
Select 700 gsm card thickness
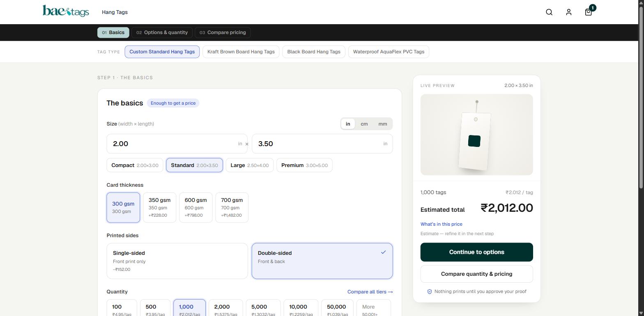tap(232, 208)
